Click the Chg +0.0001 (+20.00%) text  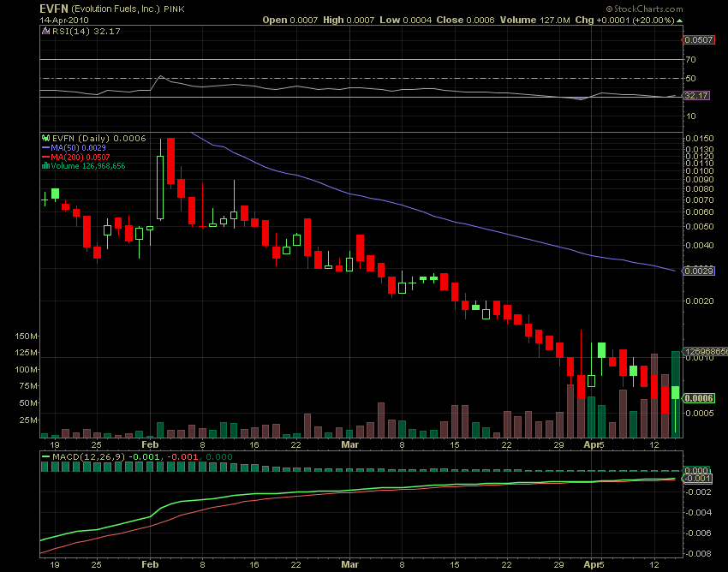coord(624,20)
